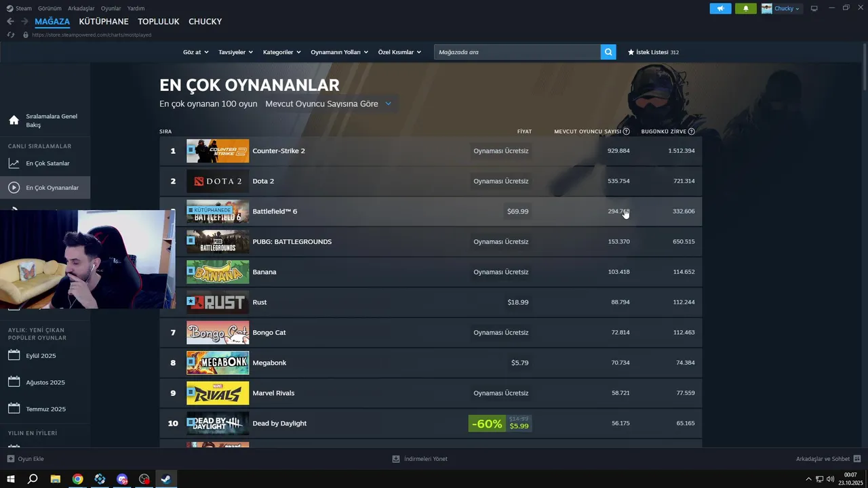This screenshot has width=868, height=488.
Task: Show hidden icons with system tray chevron
Action: coord(808,479)
